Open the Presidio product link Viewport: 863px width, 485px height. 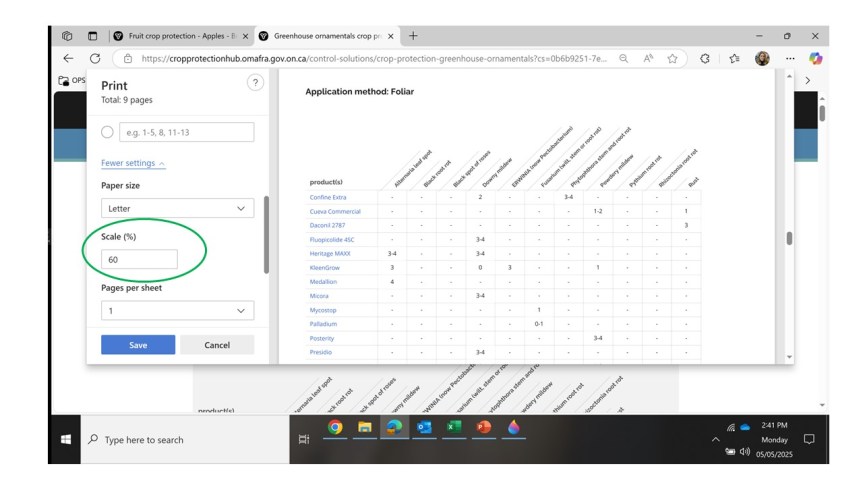pos(320,352)
